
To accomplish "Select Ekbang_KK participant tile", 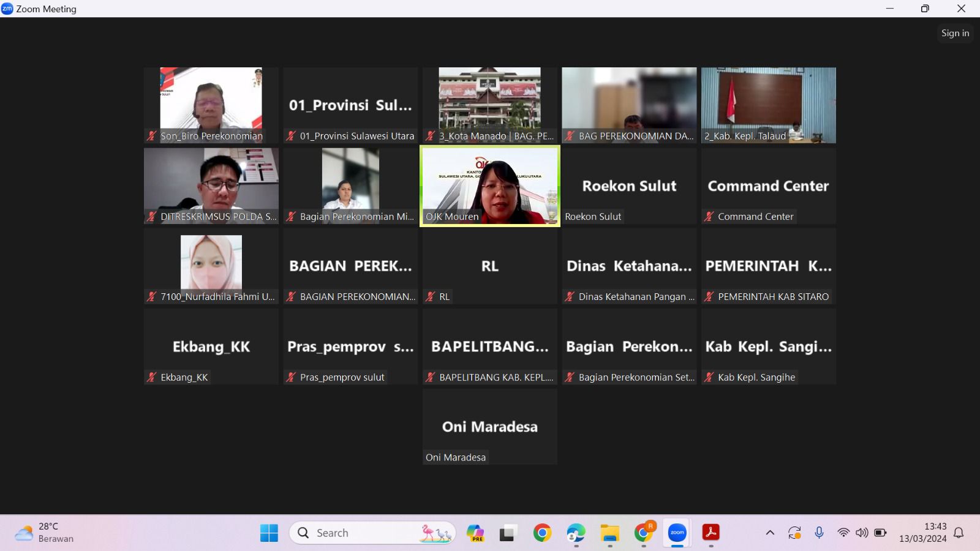I will (211, 347).
